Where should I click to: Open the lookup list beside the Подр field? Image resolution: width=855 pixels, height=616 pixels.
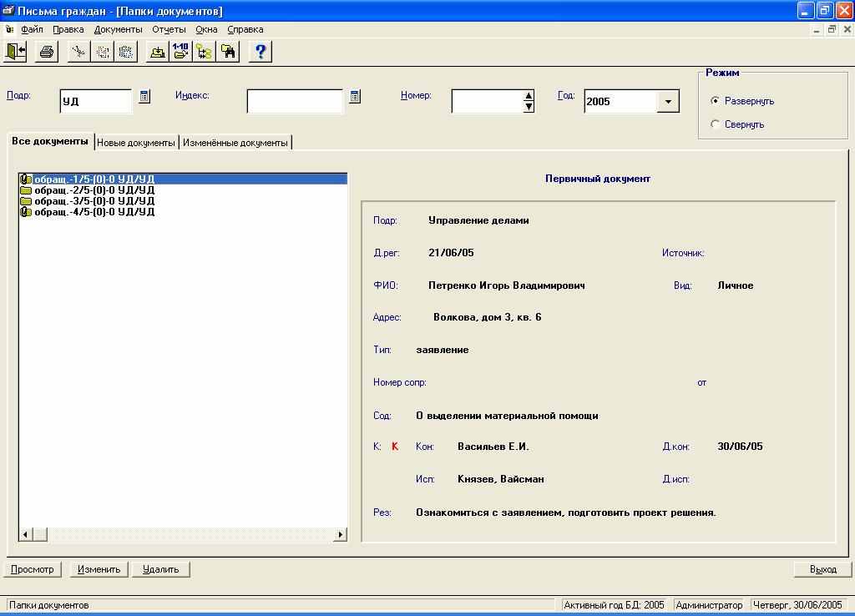(x=144, y=97)
